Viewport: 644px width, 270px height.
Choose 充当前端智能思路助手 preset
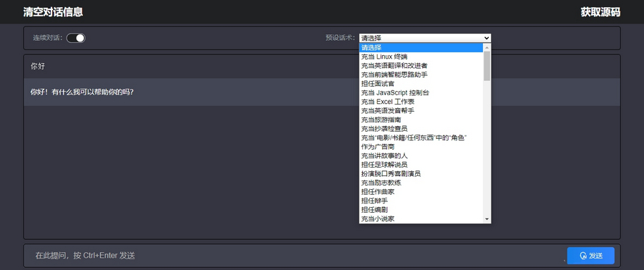[421, 74]
